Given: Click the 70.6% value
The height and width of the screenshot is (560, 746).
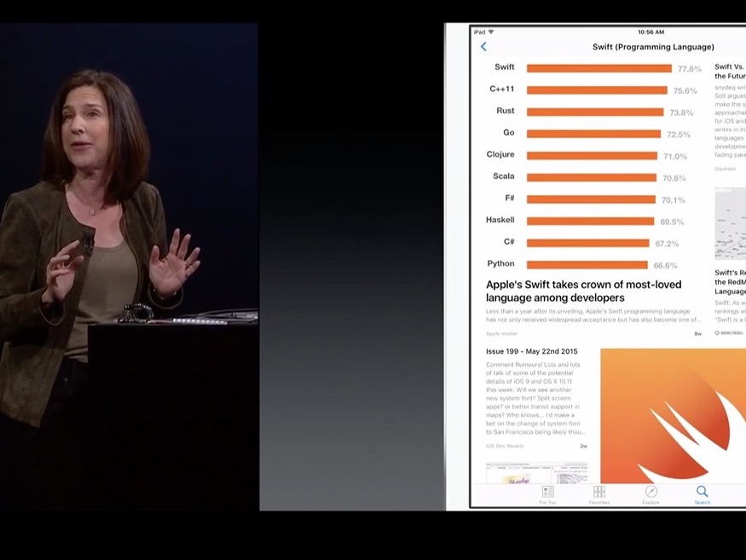Looking at the screenshot, I should coord(674,178).
